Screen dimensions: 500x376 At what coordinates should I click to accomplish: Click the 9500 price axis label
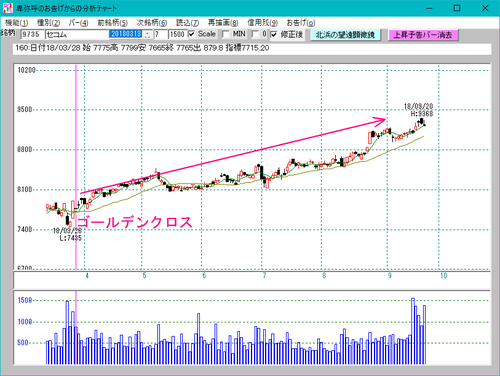pos(24,110)
